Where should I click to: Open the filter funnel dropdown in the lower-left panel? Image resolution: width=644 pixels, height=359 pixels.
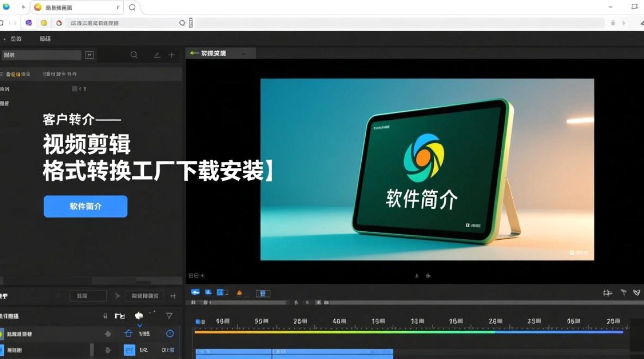[169, 316]
